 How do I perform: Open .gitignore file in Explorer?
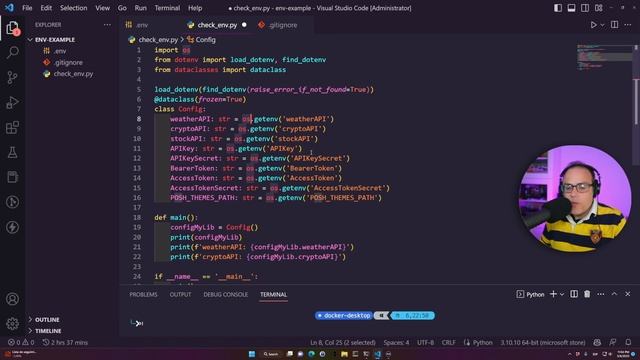click(x=68, y=62)
